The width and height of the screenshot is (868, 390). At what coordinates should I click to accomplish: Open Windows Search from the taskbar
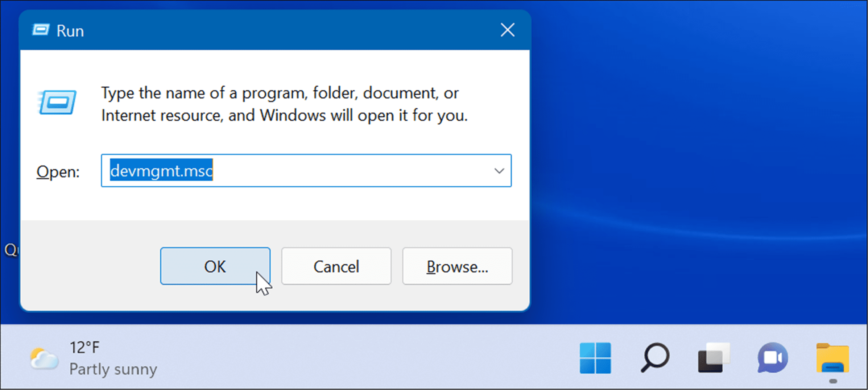pos(654,357)
